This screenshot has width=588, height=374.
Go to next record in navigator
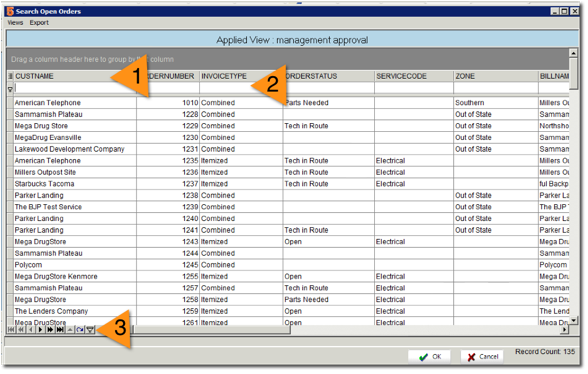click(x=40, y=330)
